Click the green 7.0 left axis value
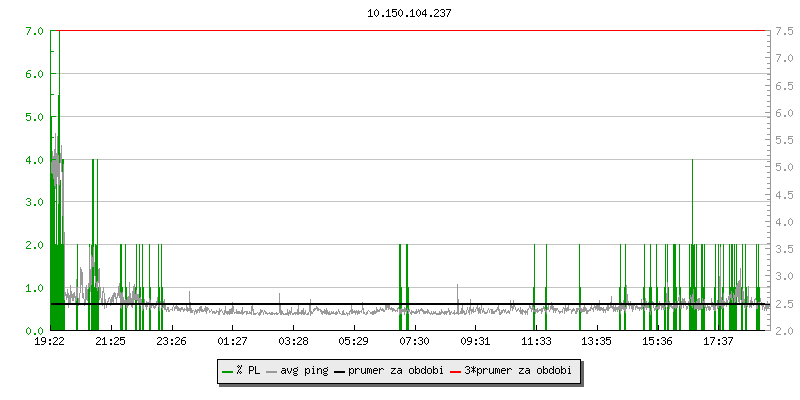Screen dimensions: 800x400 click(x=33, y=31)
